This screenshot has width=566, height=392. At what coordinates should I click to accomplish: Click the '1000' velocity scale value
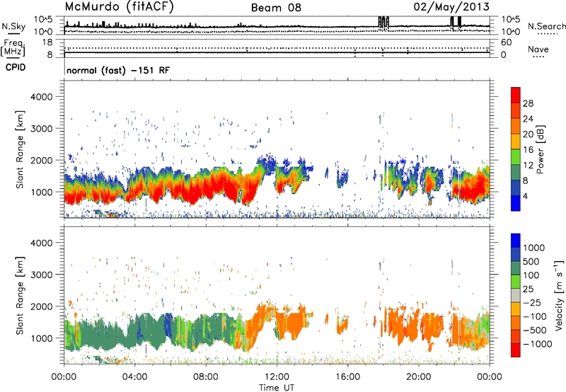(533, 248)
